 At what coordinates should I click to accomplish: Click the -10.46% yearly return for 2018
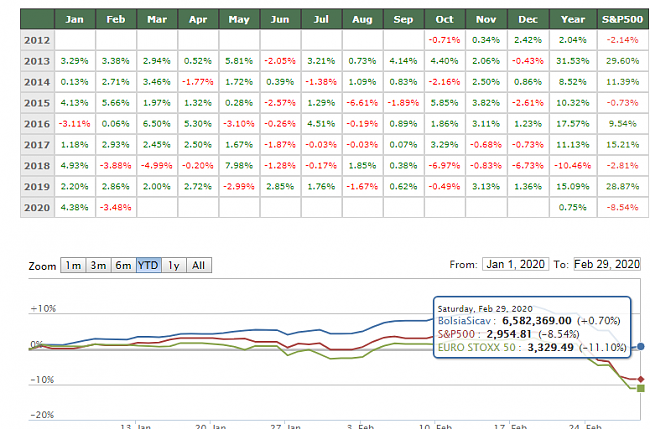click(572, 166)
